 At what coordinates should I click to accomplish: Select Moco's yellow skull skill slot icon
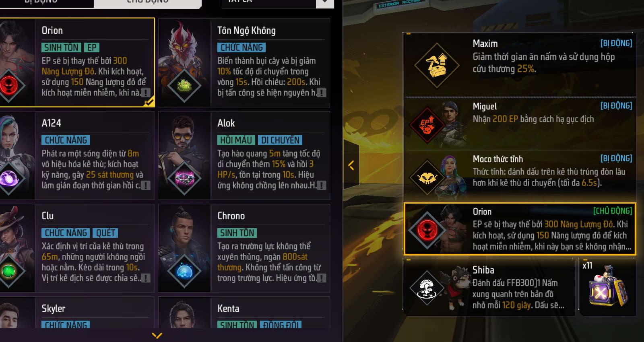[427, 177]
